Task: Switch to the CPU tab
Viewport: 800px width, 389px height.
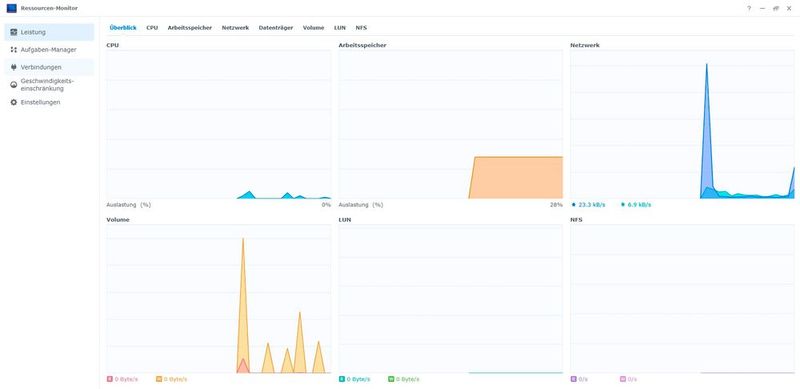Action: (152, 28)
